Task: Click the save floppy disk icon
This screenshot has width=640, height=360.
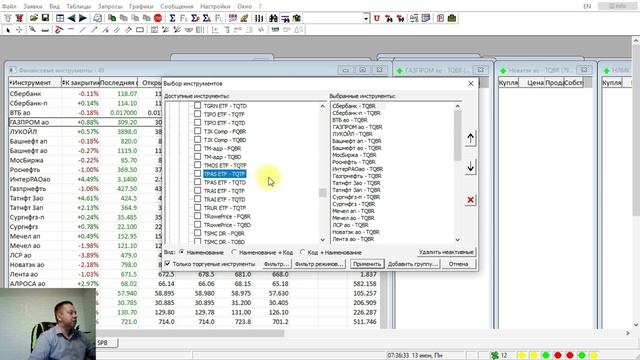Action: pyautogui.click(x=45, y=18)
